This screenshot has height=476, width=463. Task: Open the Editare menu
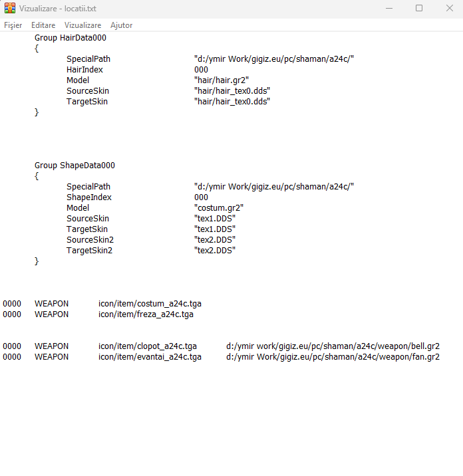pyautogui.click(x=43, y=25)
